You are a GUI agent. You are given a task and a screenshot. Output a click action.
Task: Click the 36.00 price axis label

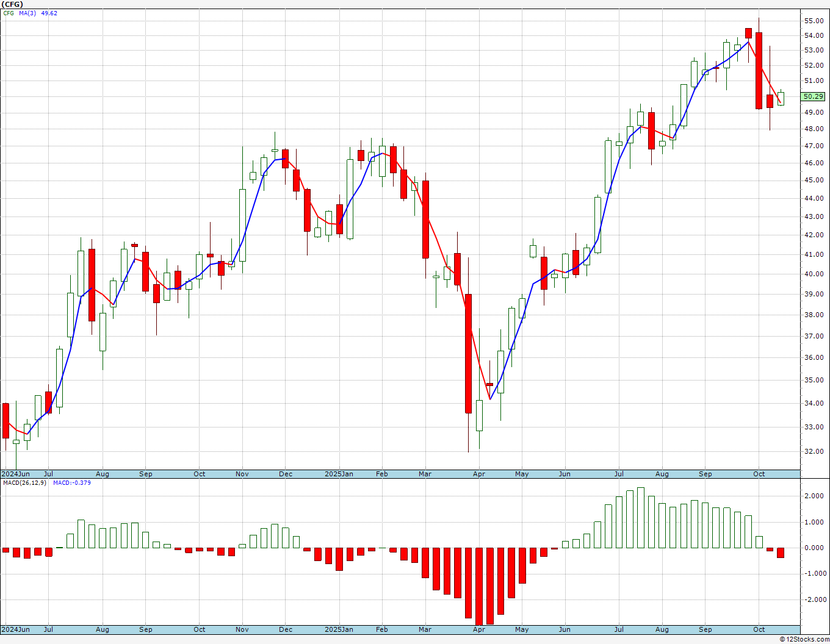[x=814, y=357]
